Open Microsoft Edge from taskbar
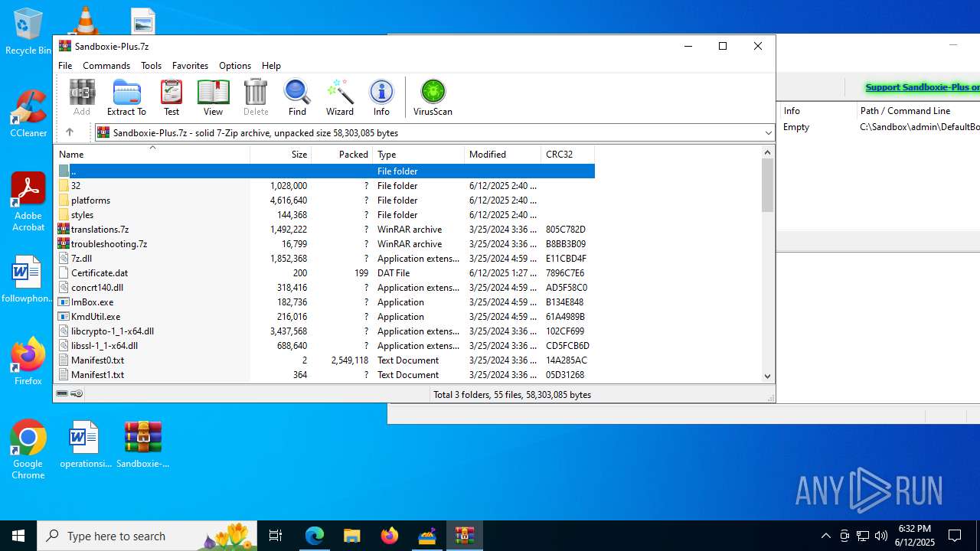Image resolution: width=980 pixels, height=551 pixels. 315,536
